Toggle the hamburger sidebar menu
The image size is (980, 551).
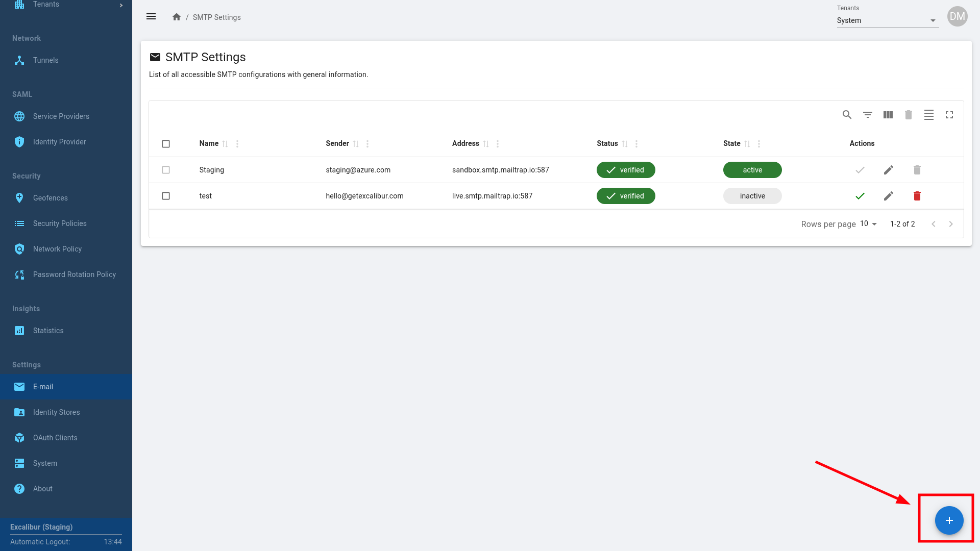click(x=151, y=17)
